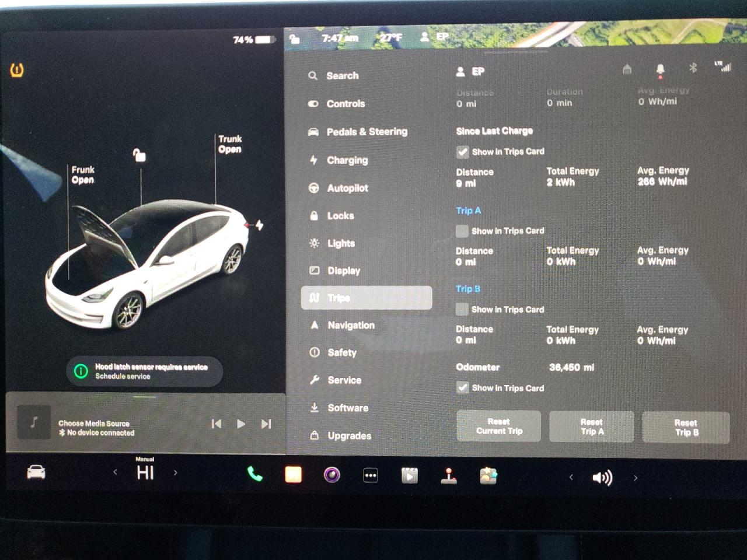This screenshot has width=747, height=560.
Task: Open the notifications bell icon
Action: pos(660,70)
